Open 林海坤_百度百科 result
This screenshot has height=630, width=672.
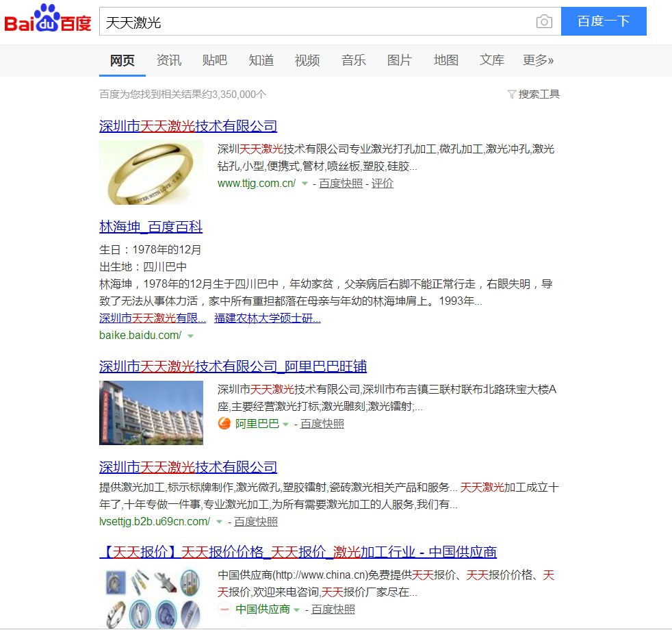pyautogui.click(x=151, y=227)
